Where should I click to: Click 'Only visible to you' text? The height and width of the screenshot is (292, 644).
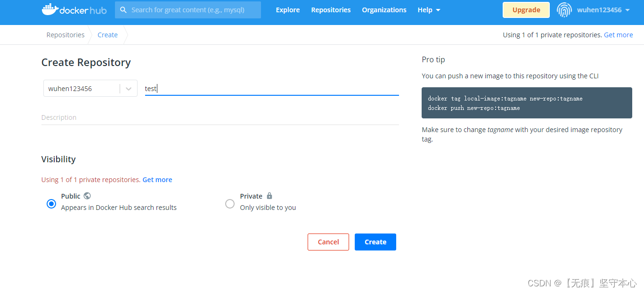pyautogui.click(x=268, y=208)
